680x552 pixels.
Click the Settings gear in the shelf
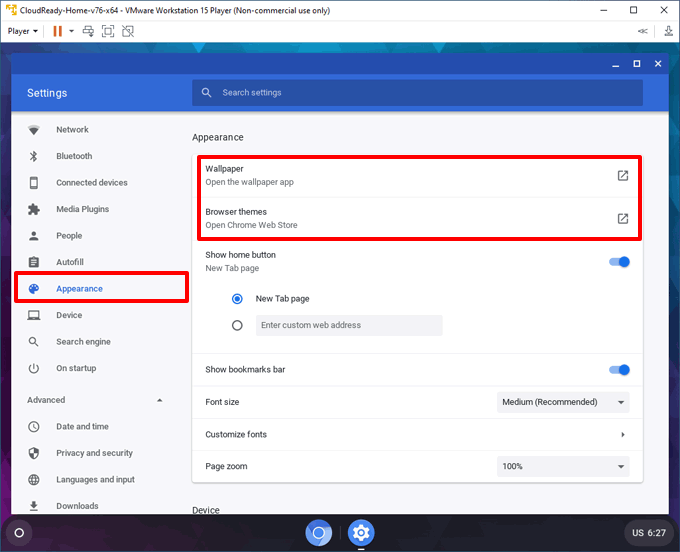pos(361,532)
